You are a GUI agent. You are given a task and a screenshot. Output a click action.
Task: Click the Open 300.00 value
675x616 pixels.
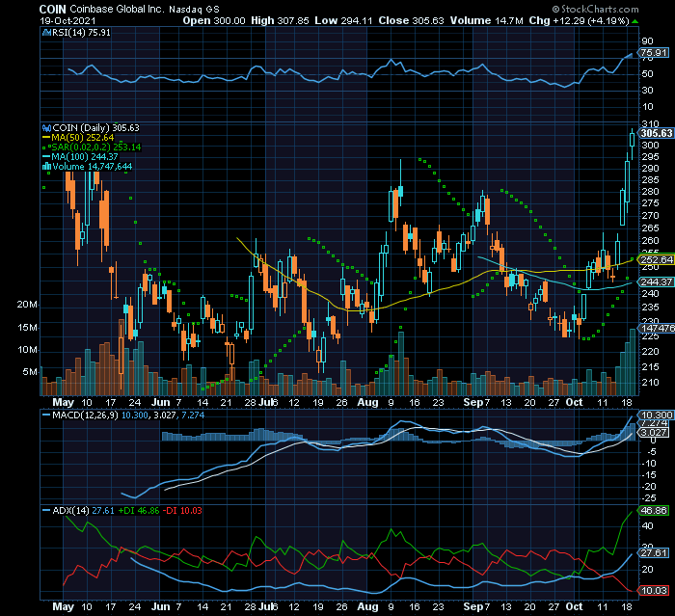click(214, 20)
